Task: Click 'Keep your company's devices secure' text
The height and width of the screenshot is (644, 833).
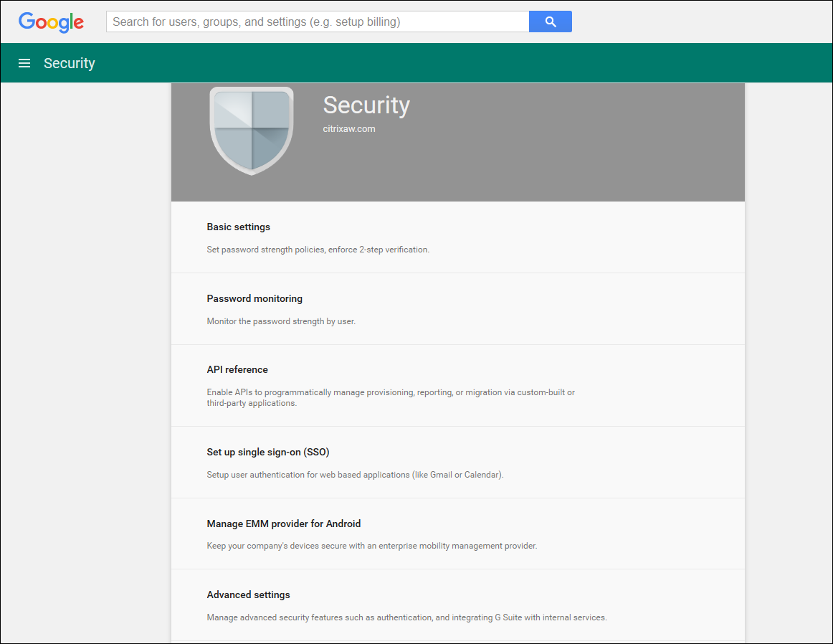Action: (x=371, y=546)
